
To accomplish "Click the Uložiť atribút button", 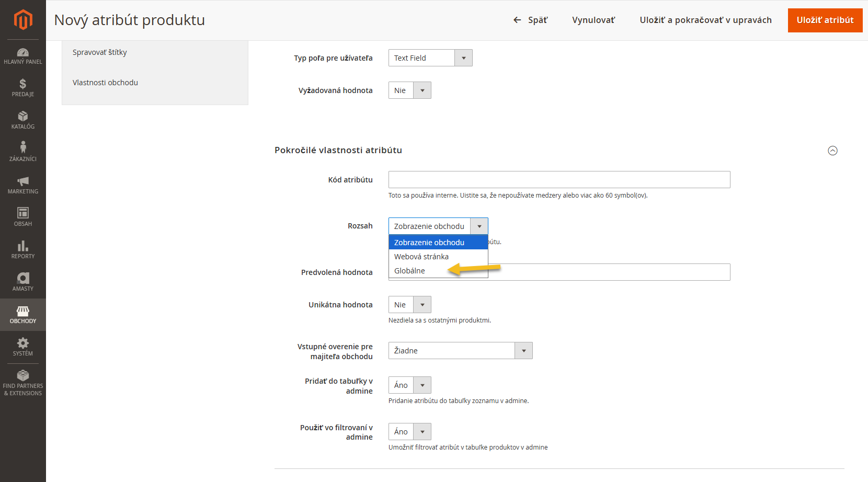I will pyautogui.click(x=825, y=20).
